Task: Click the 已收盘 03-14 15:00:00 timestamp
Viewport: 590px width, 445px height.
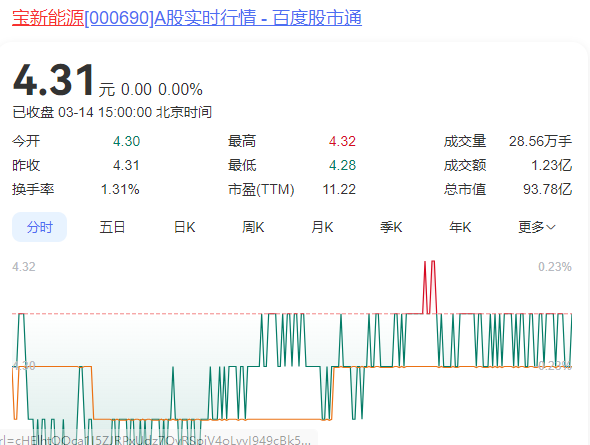Action: pyautogui.click(x=112, y=112)
